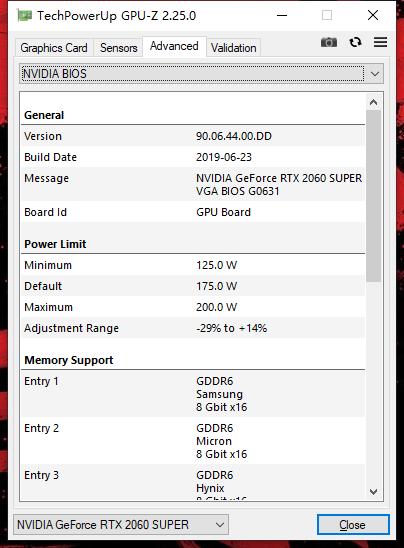This screenshot has width=404, height=548.
Task: Click the Power Limit section header
Action: pyautogui.click(x=55, y=244)
